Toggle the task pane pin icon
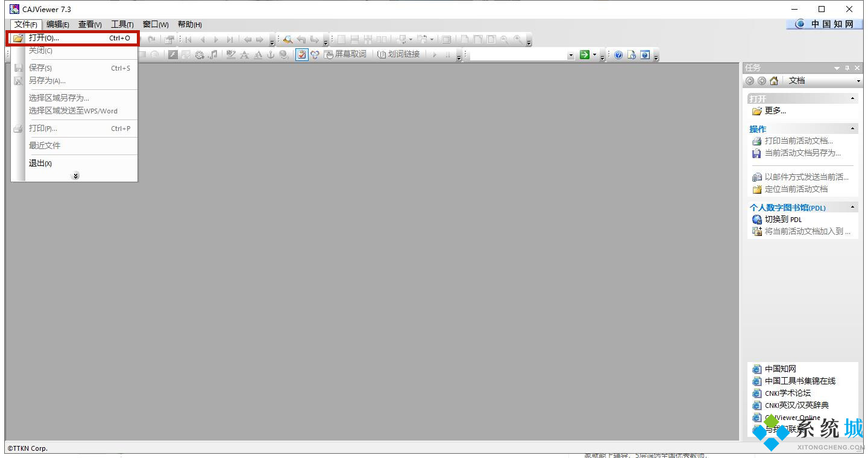 pos(847,68)
